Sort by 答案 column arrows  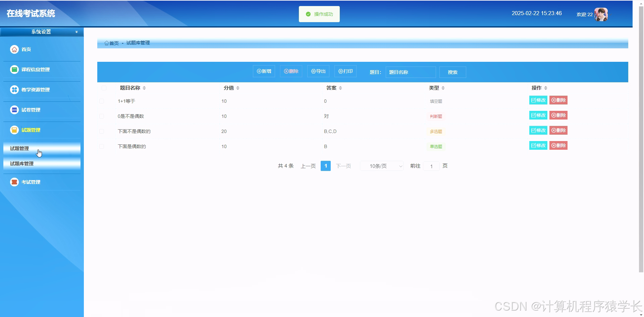pos(340,88)
